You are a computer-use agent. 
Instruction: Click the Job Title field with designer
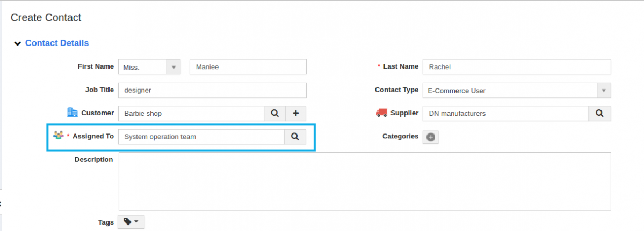pos(212,90)
